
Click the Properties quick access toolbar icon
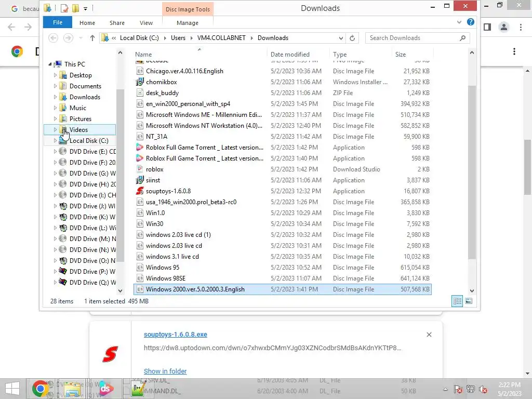coord(64,8)
